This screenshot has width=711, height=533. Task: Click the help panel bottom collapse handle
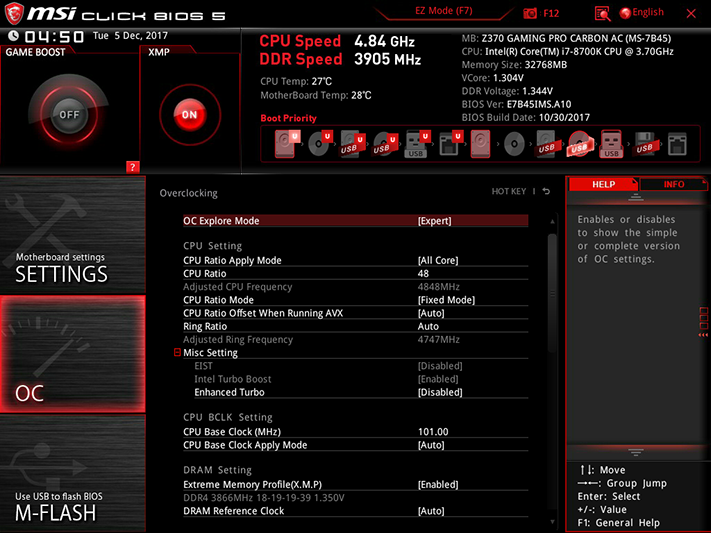(x=636, y=452)
